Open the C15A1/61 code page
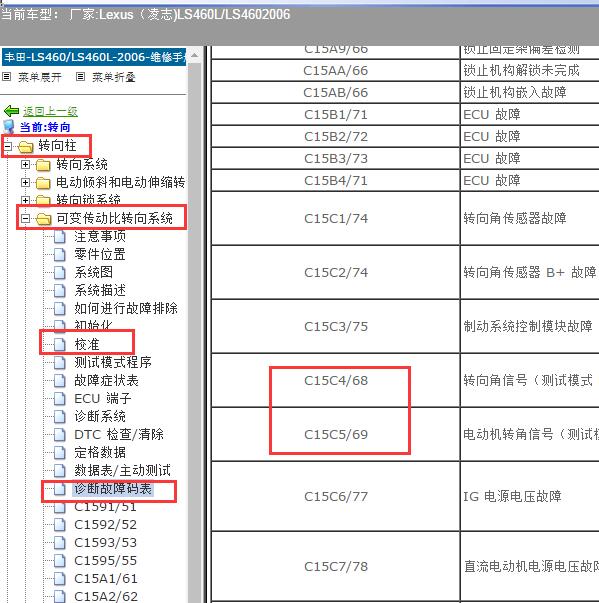 (105, 579)
